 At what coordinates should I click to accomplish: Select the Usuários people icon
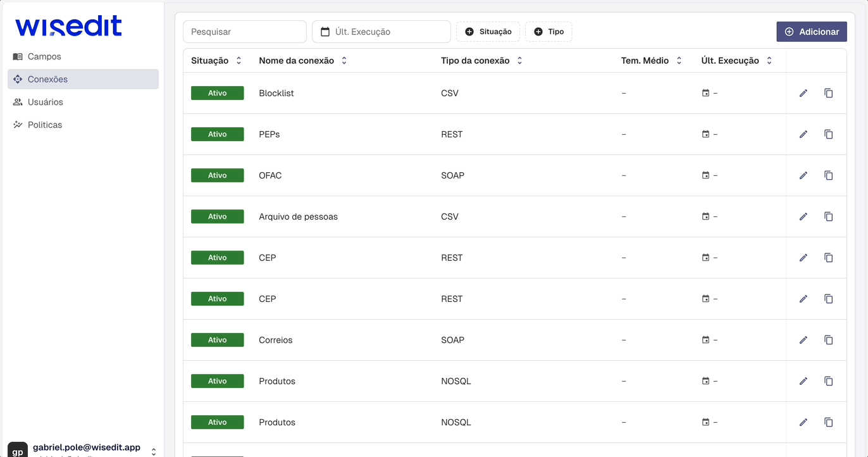(18, 102)
